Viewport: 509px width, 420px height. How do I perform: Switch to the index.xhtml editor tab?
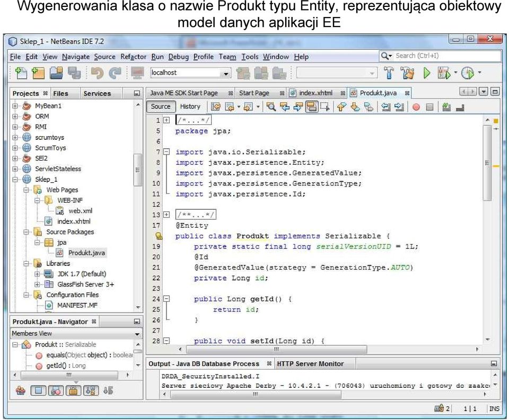point(316,93)
